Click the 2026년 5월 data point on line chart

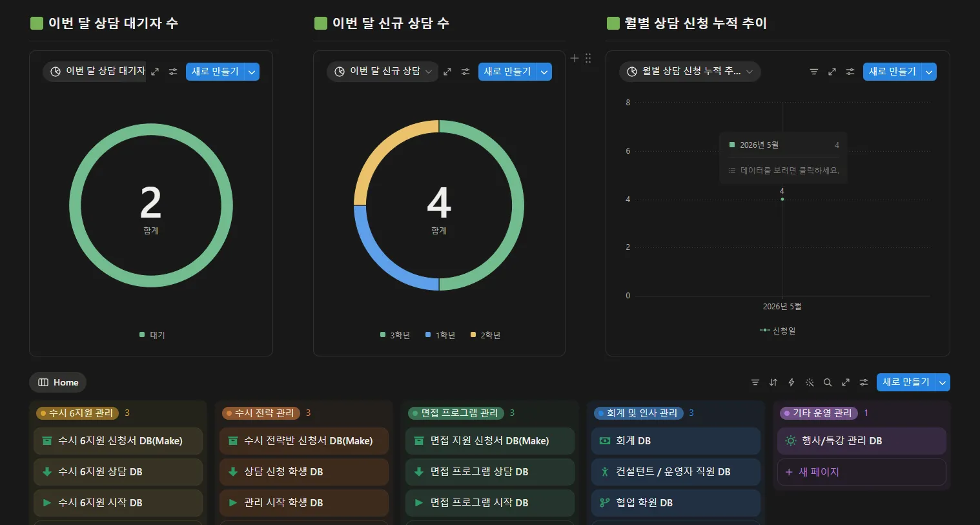pos(782,199)
